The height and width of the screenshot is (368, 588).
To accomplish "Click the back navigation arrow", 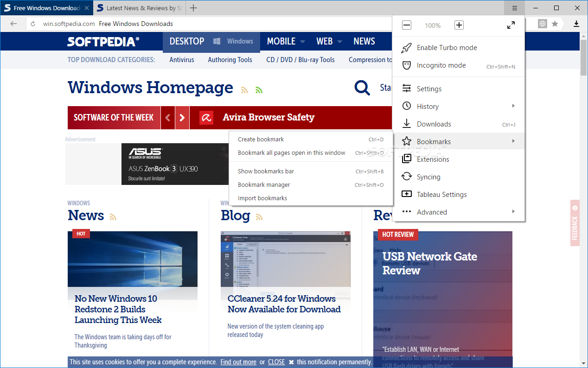I will (x=13, y=24).
